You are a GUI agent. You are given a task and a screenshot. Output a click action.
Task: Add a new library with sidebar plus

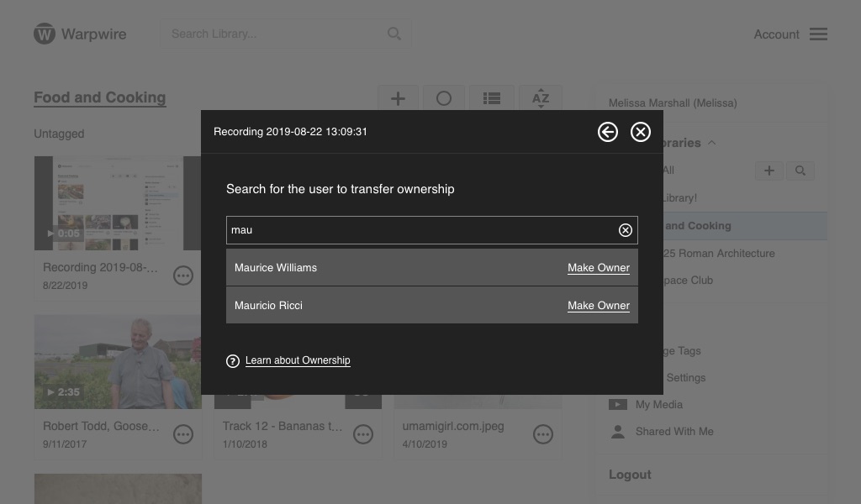click(x=769, y=171)
